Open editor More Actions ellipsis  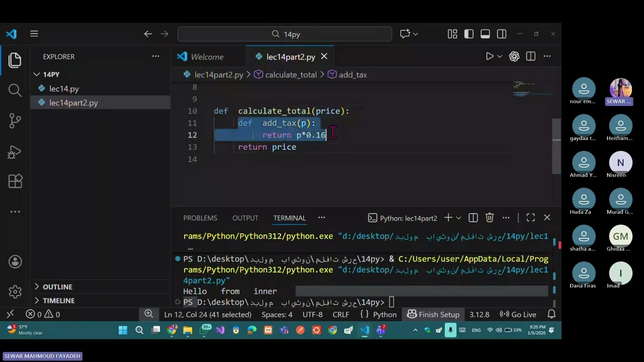tap(547, 56)
